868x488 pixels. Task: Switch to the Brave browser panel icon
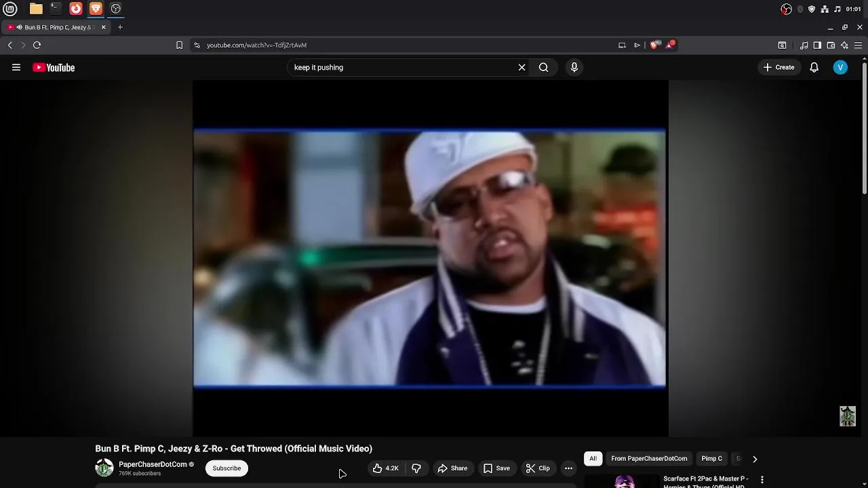pyautogui.click(x=96, y=9)
